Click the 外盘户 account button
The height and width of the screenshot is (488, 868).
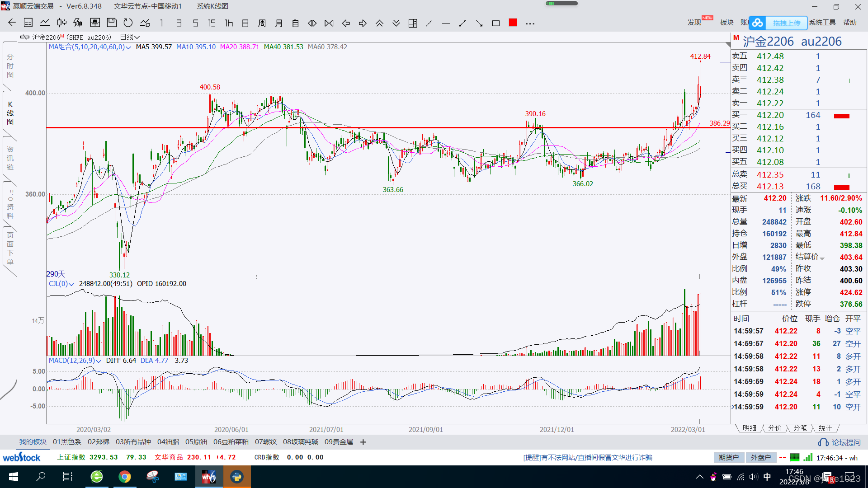pos(761,458)
